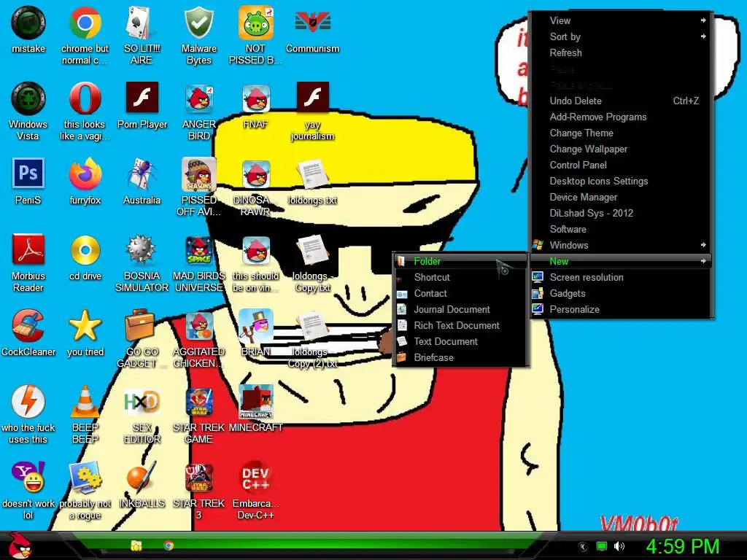Screen dimensions: 747x560
Task: Expand the Windows submenu in context menu
Action: (x=622, y=245)
